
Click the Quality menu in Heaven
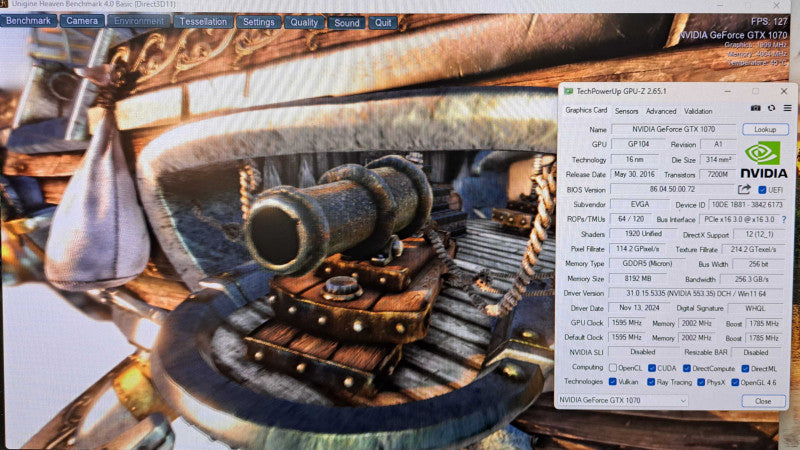[304, 22]
